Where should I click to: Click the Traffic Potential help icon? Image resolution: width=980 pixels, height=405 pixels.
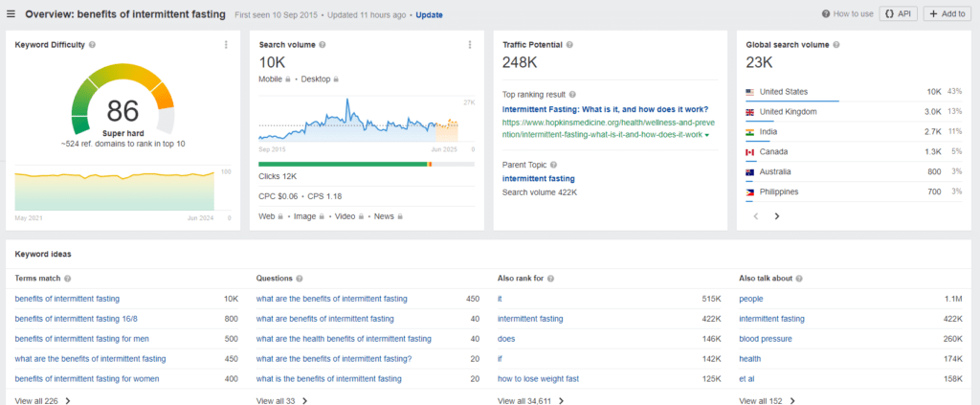pos(569,45)
